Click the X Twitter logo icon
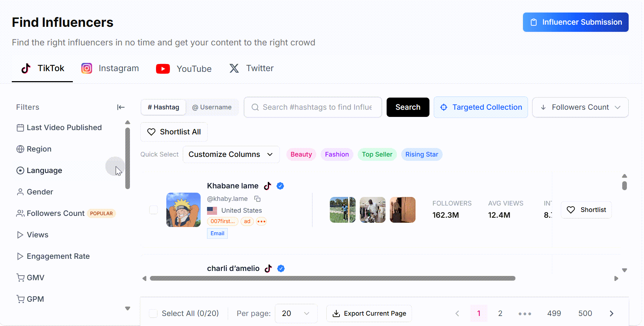Viewport: 644px width, 326px height. [234, 68]
